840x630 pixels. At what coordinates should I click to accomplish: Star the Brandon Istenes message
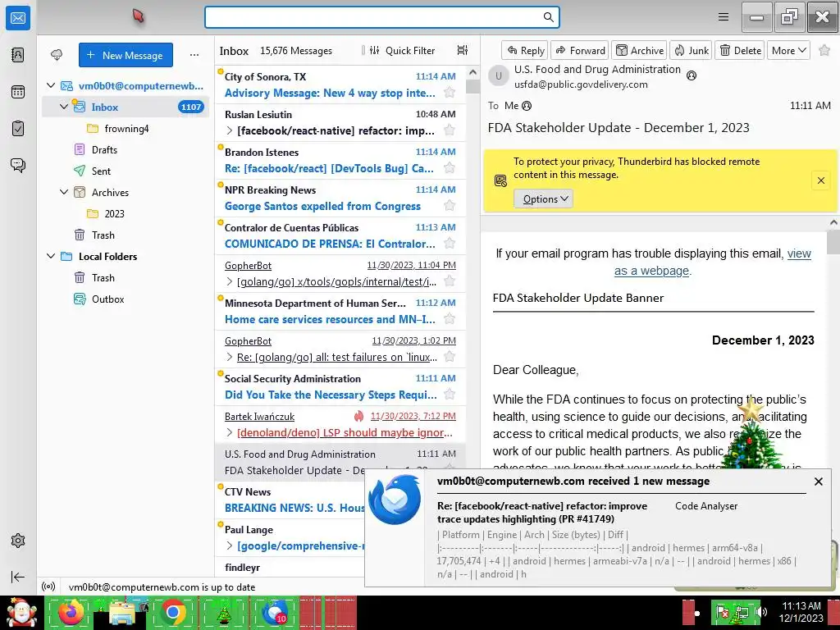tap(450, 168)
